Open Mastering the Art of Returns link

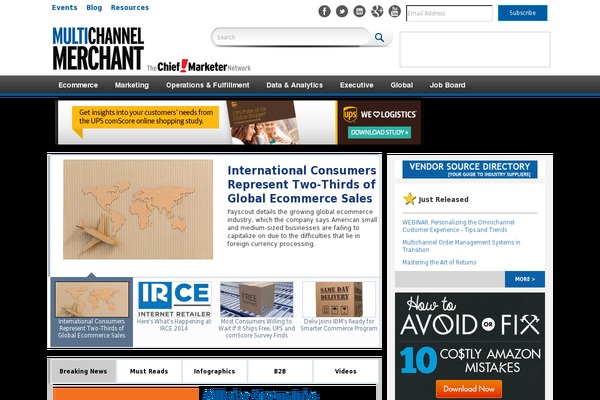tap(439, 262)
